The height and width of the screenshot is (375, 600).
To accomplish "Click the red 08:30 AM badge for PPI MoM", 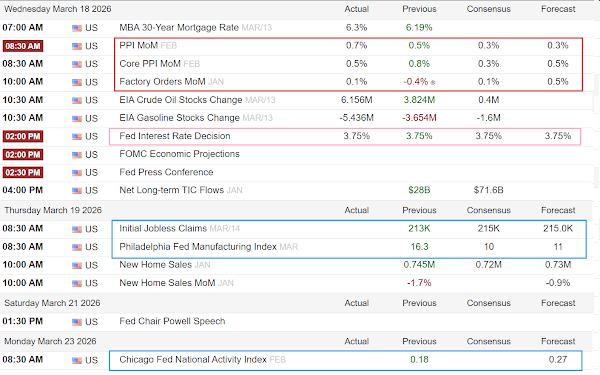I will click(23, 46).
